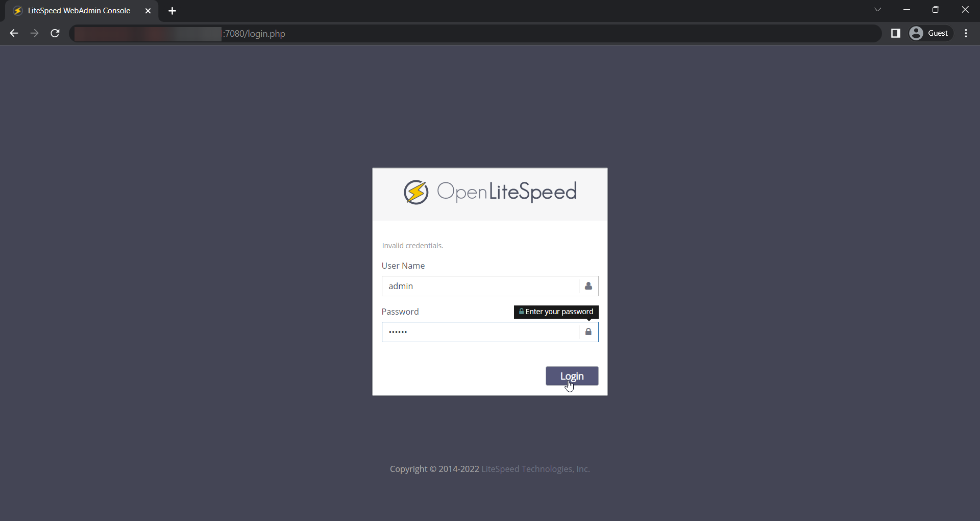Screen dimensions: 980x521
Task: Click the address bar showing :7080/login.php
Action: [x=475, y=34]
